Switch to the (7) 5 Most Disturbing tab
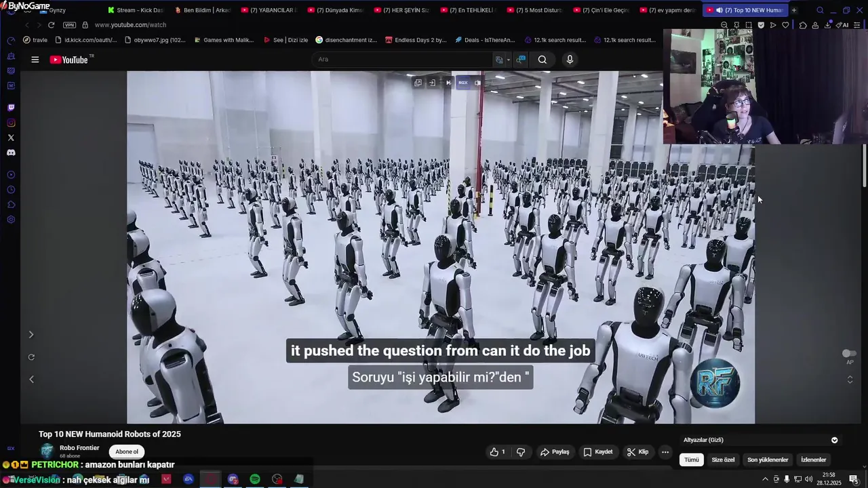868x488 pixels. pos(534,10)
